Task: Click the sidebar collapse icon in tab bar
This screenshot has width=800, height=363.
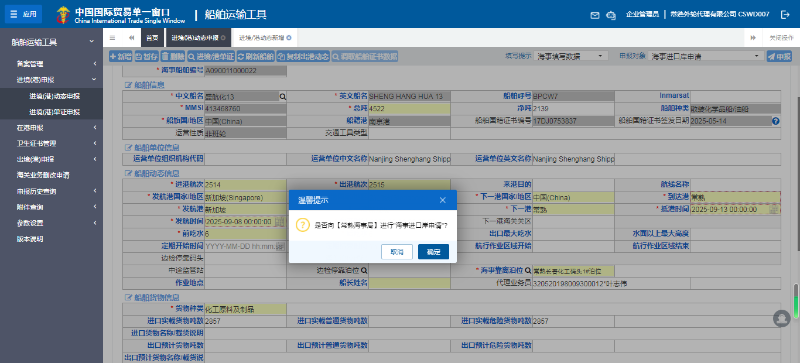Action: [112, 38]
